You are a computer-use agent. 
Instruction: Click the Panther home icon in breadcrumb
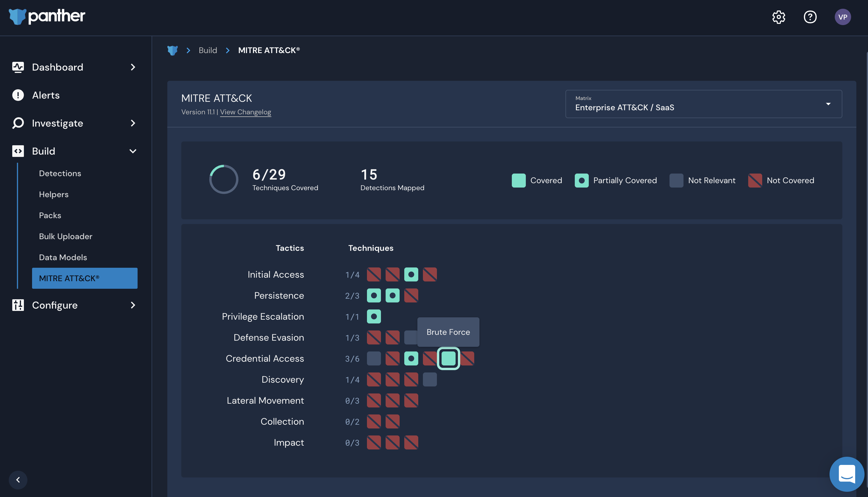[x=173, y=50]
